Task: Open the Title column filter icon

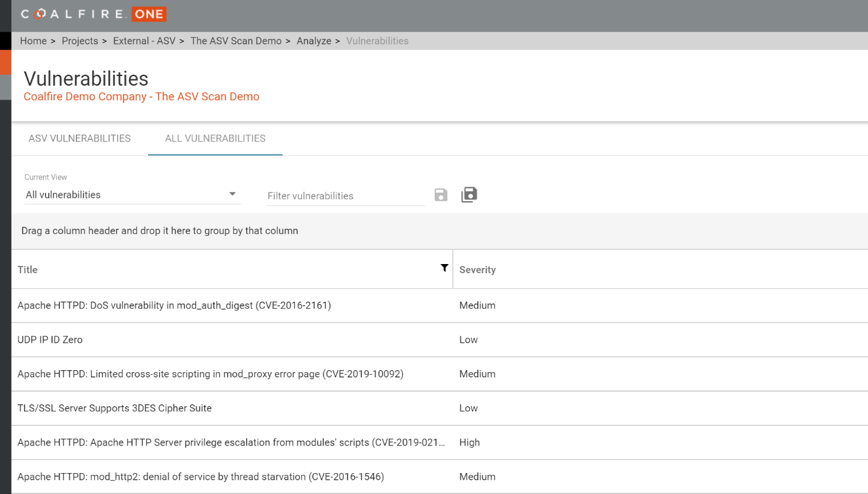Action: tap(444, 268)
